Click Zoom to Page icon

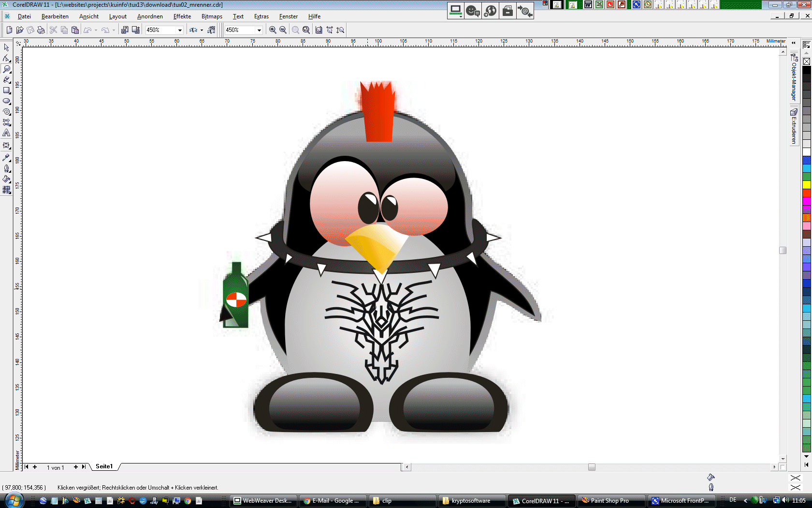click(x=319, y=30)
